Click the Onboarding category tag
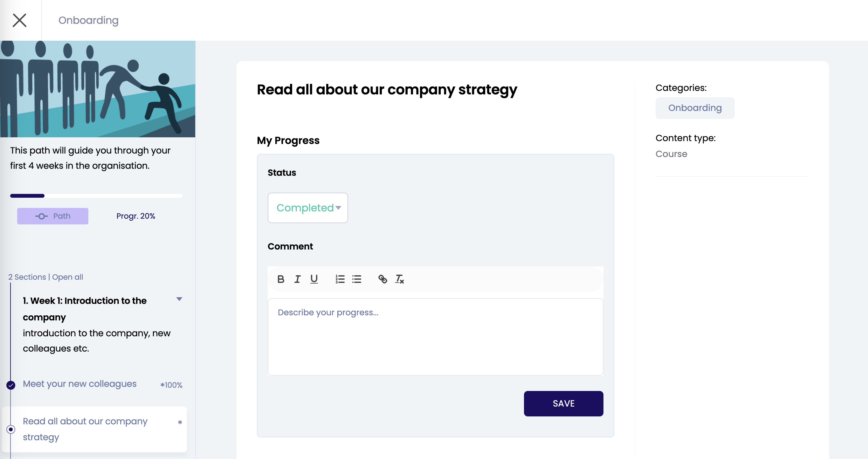Image resolution: width=868 pixels, height=459 pixels. 695,108
